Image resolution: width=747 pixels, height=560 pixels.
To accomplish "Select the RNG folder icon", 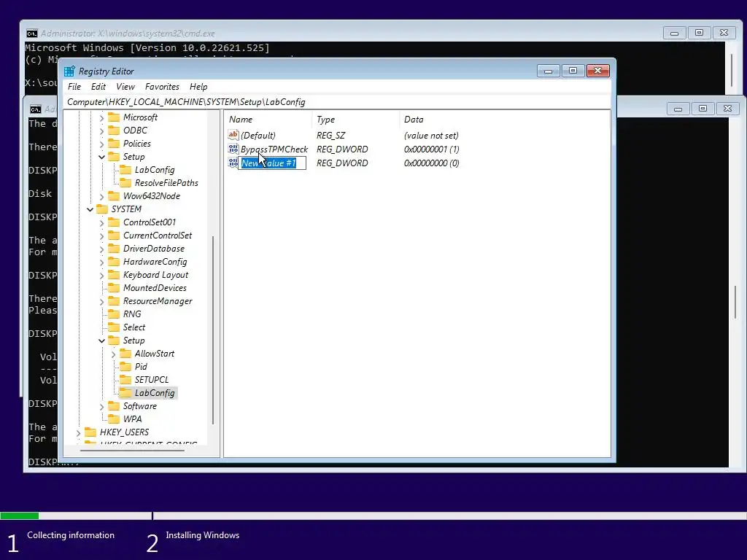I will coord(114,314).
